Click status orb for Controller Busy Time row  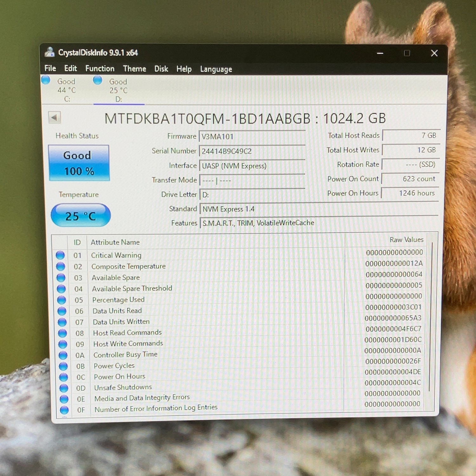tap(63, 355)
